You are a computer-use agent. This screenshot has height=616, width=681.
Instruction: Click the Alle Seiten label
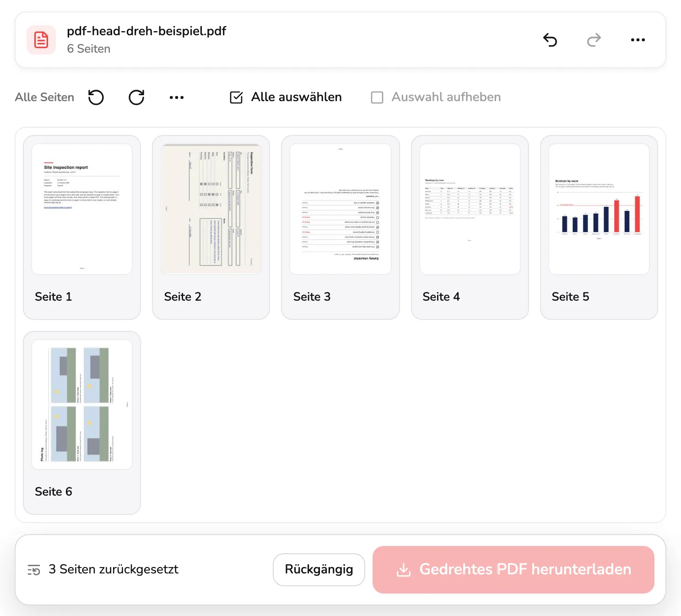click(x=44, y=97)
